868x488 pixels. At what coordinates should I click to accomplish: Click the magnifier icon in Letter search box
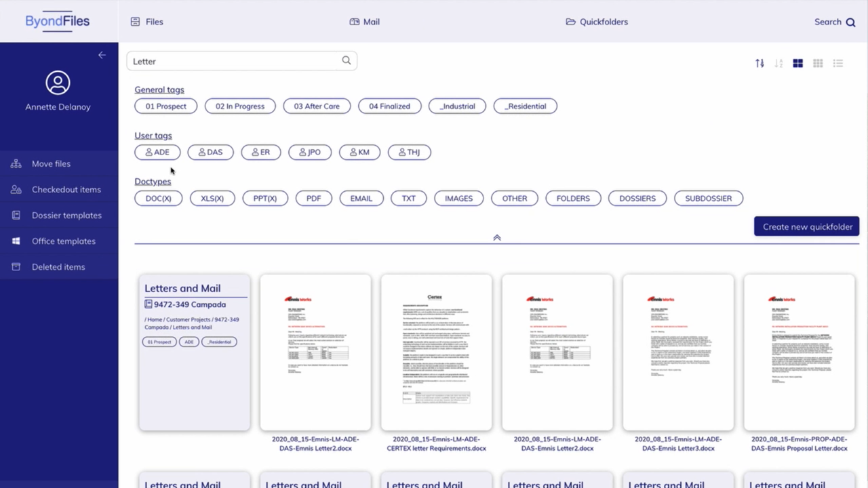(x=347, y=60)
